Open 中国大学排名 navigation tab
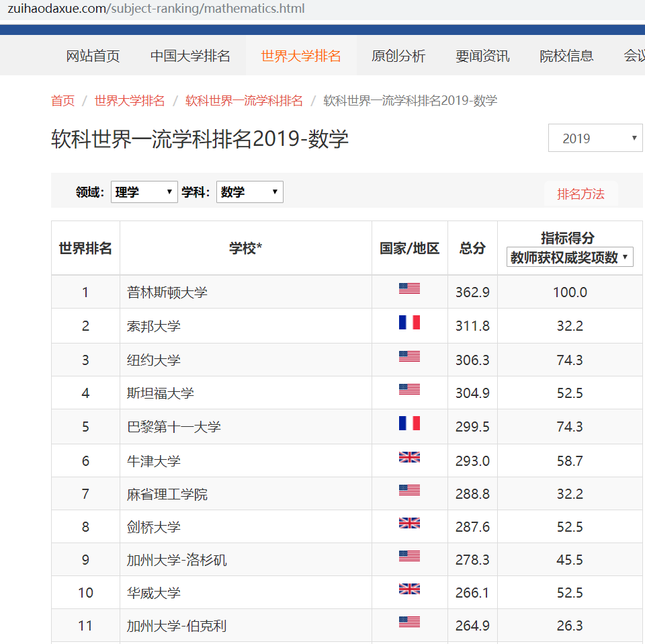Screen dimensions: 645x644 [190, 56]
